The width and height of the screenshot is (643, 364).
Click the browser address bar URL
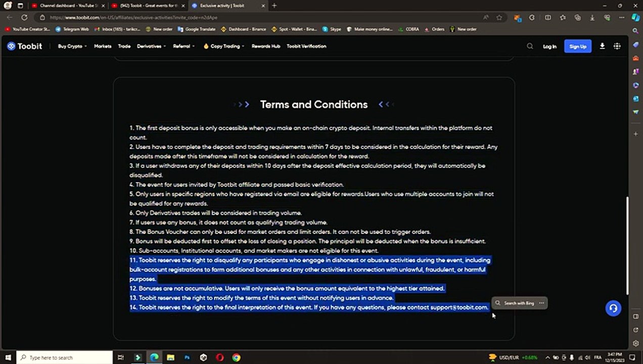133,17
